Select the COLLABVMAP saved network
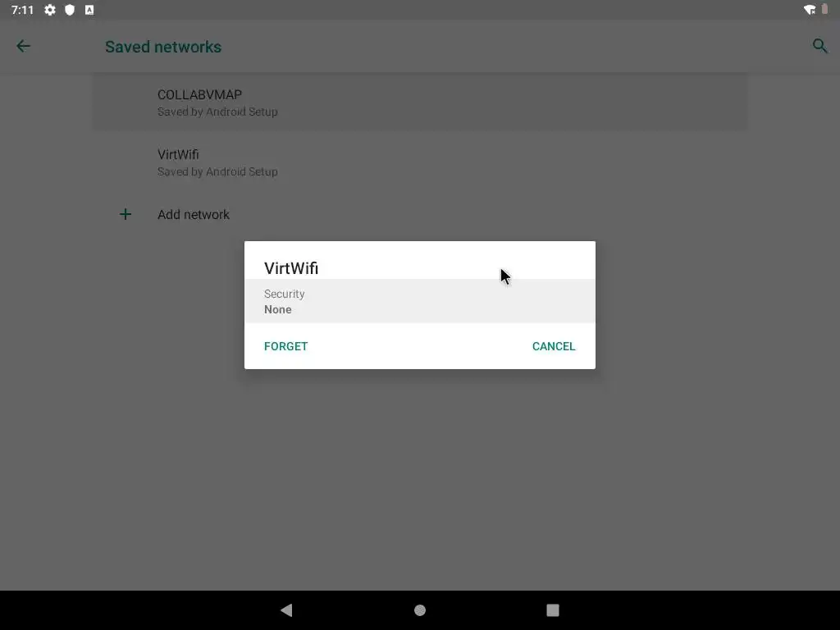Image resolution: width=840 pixels, height=630 pixels. click(x=420, y=103)
